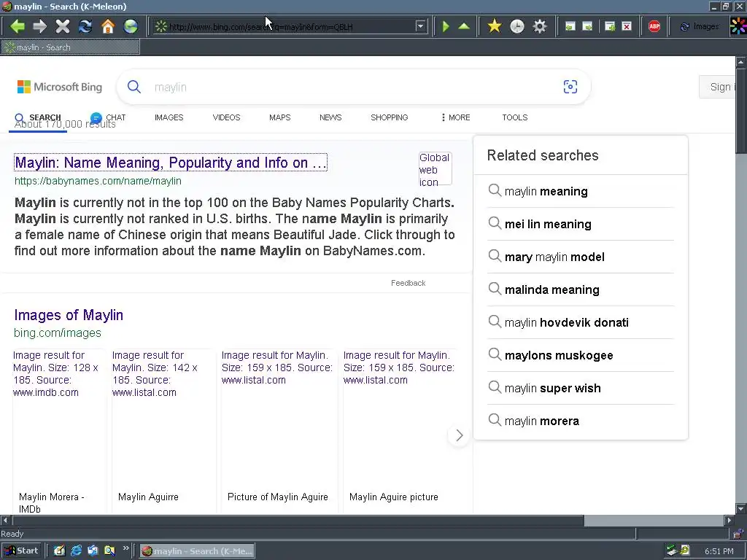Click the green Up arrow icon
The width and height of the screenshot is (747, 560).
tap(464, 26)
